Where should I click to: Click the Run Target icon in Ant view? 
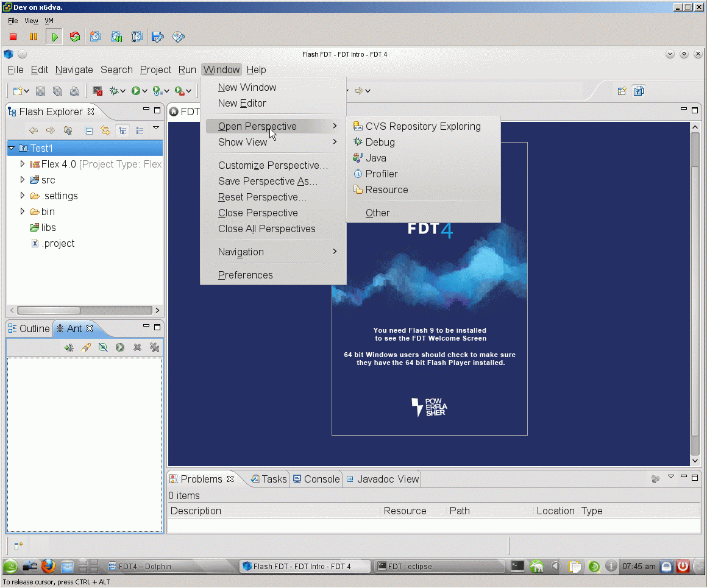click(120, 348)
